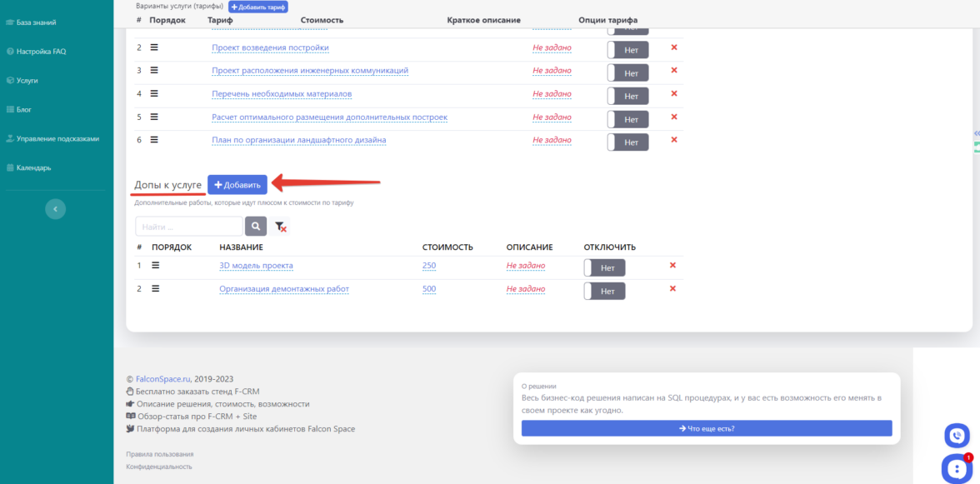Delete the 'Организация демонтажных работ' row
Image resolution: width=980 pixels, height=484 pixels.
(x=672, y=289)
